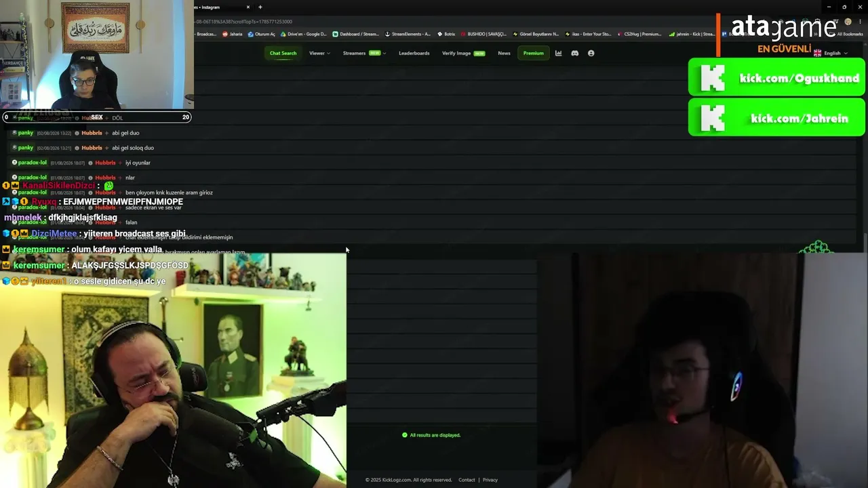Open the Jaharia bookmark

click(231, 34)
